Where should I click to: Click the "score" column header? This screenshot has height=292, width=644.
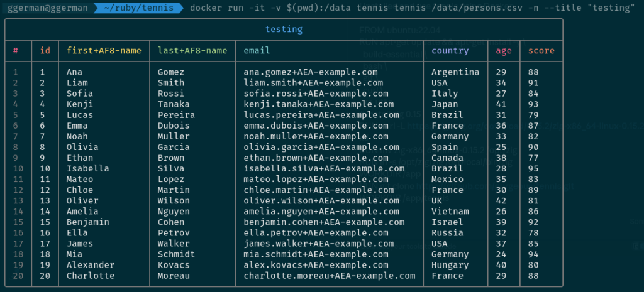pos(541,51)
